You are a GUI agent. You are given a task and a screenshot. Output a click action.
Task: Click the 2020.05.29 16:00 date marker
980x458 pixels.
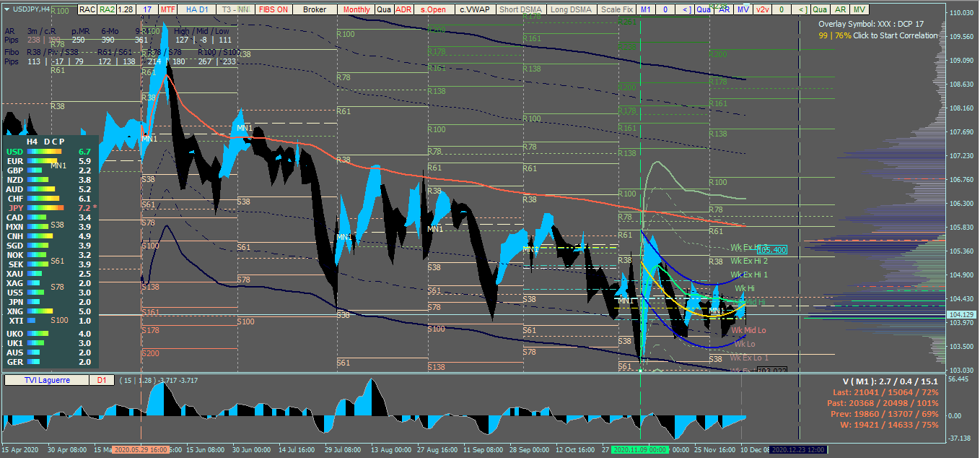point(141,449)
